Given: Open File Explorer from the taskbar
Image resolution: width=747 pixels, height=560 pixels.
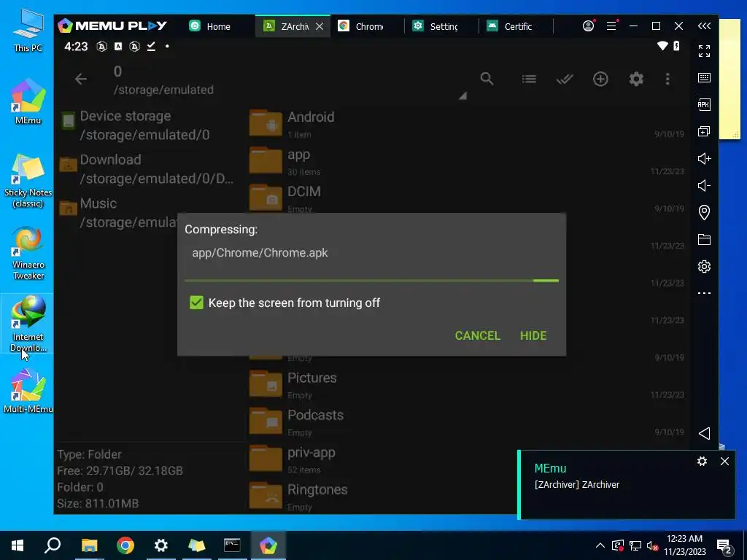Looking at the screenshot, I should pyautogui.click(x=89, y=545).
